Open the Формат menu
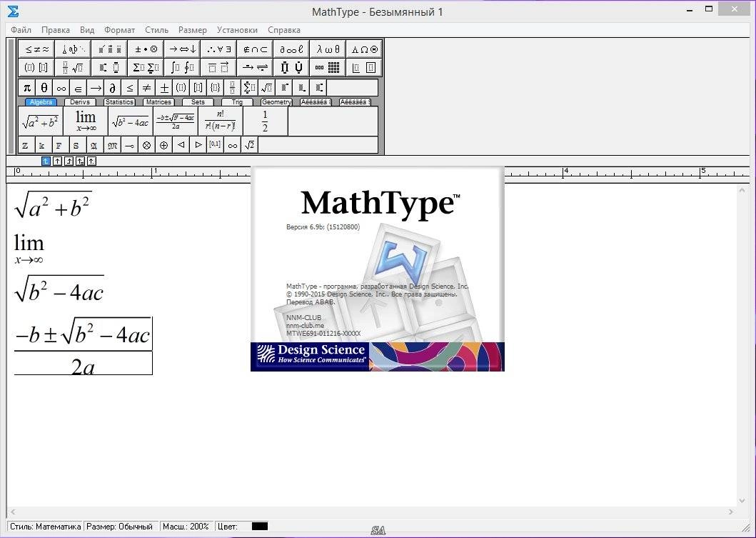 (x=119, y=30)
